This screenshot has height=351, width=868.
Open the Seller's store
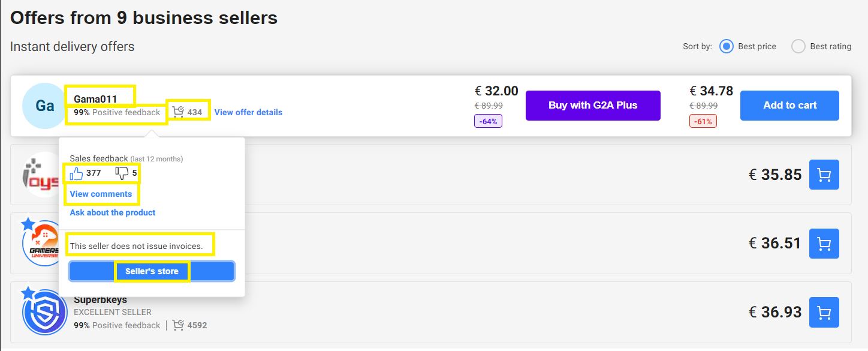click(x=151, y=271)
